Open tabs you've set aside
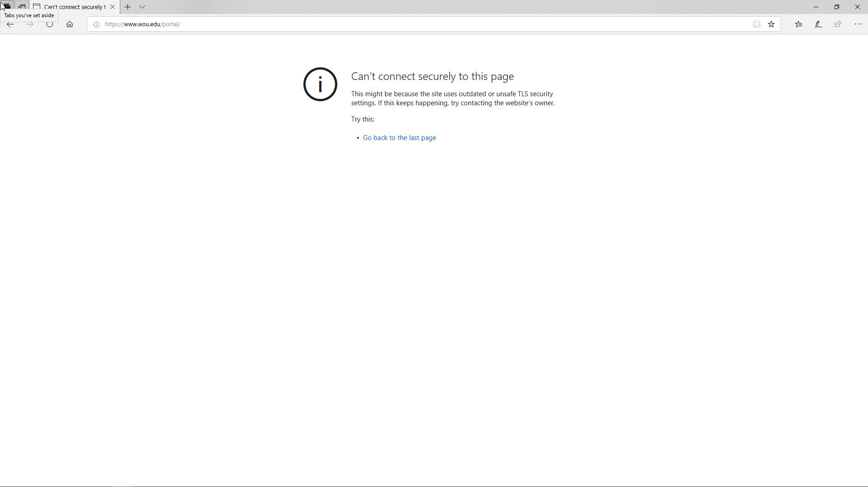 coord(7,6)
